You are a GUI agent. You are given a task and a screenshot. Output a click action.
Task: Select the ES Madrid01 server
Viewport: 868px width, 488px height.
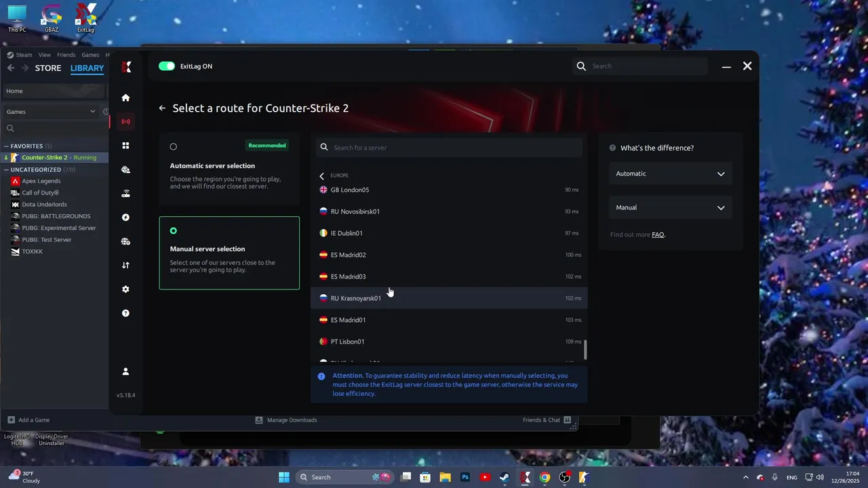pos(449,320)
